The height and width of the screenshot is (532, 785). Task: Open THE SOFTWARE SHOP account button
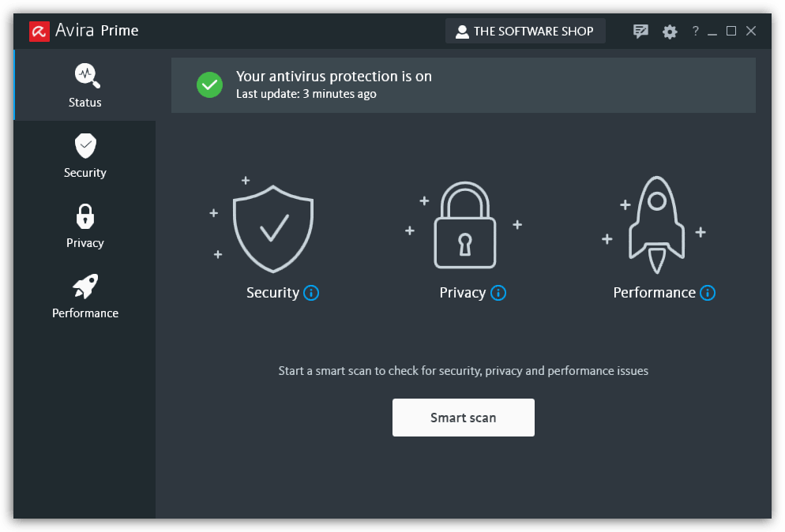(525, 32)
